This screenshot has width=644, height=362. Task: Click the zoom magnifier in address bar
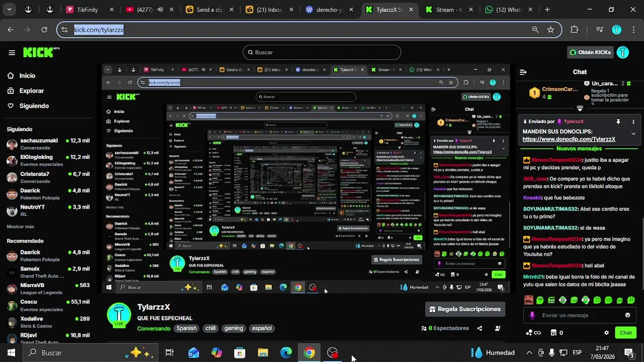tap(535, 30)
